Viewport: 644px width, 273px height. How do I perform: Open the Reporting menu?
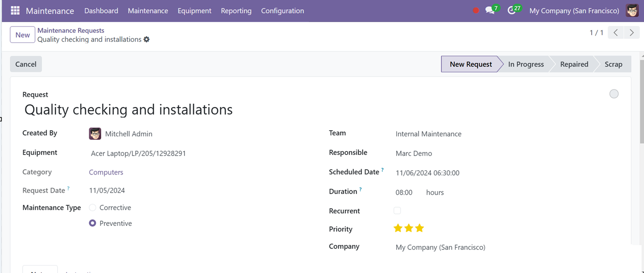tap(236, 11)
